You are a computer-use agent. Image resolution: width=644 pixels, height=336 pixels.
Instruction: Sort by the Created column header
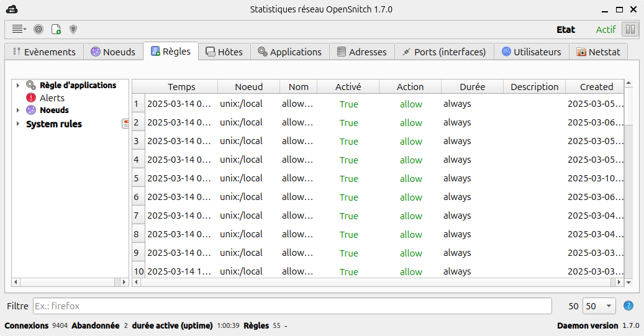tap(595, 87)
